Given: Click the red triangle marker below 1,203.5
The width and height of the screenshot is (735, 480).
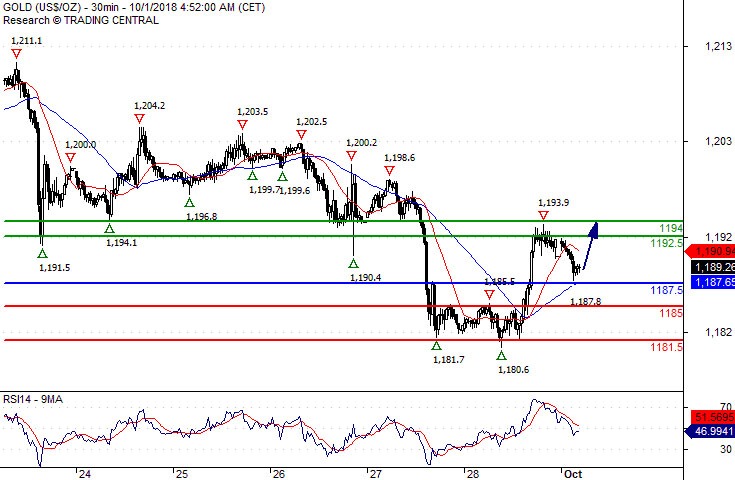Looking at the screenshot, I should point(242,125).
